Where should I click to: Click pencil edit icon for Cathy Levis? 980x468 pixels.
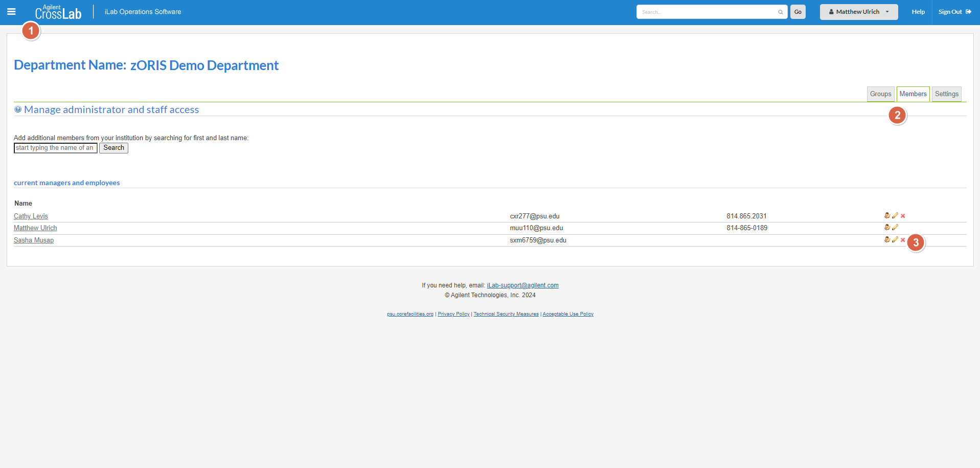tap(895, 216)
